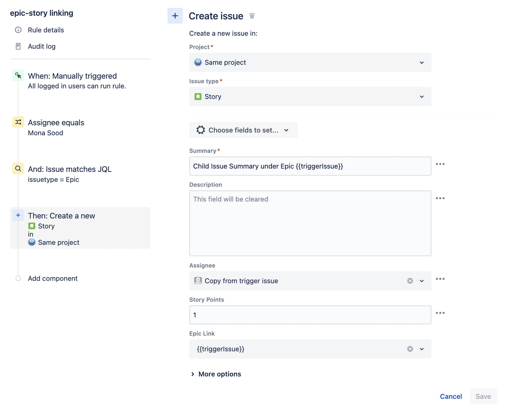The image size is (512, 420).
Task: Clear the Assignee field with the x icon
Action: 410,281
